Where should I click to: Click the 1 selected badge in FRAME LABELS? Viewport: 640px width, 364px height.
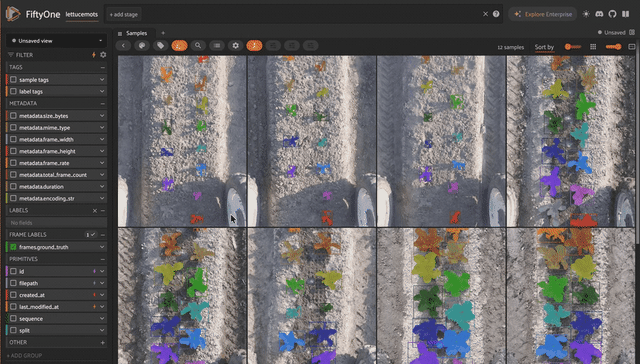90,235
